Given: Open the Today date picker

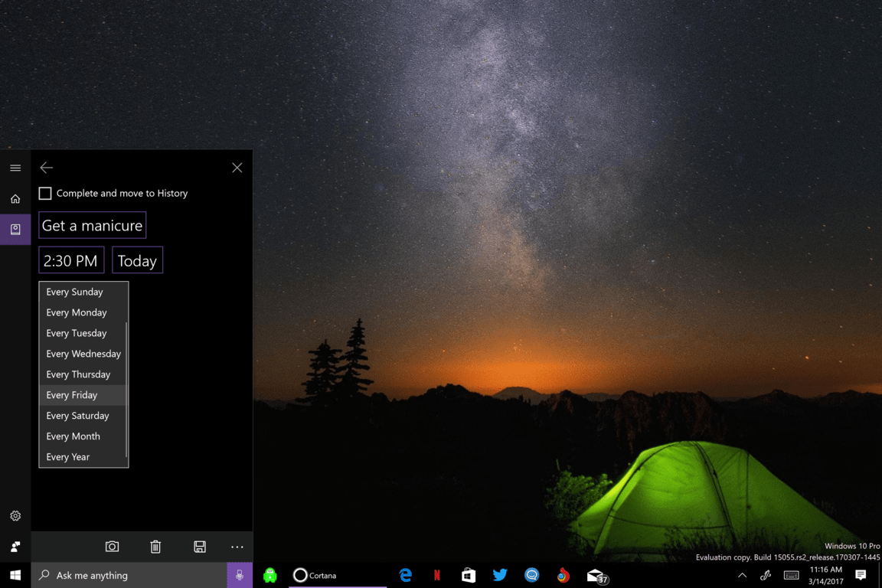Looking at the screenshot, I should (x=137, y=260).
